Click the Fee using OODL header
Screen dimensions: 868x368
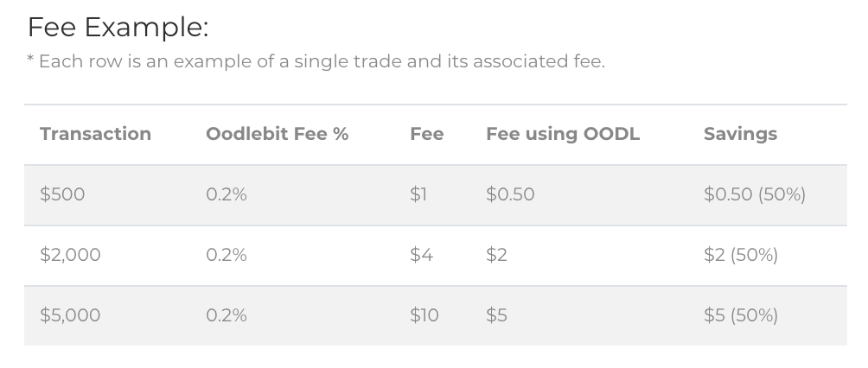tap(563, 134)
